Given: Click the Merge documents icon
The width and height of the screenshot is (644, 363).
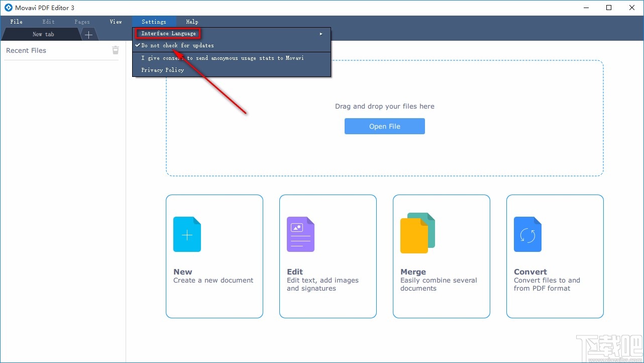Looking at the screenshot, I should 417,233.
